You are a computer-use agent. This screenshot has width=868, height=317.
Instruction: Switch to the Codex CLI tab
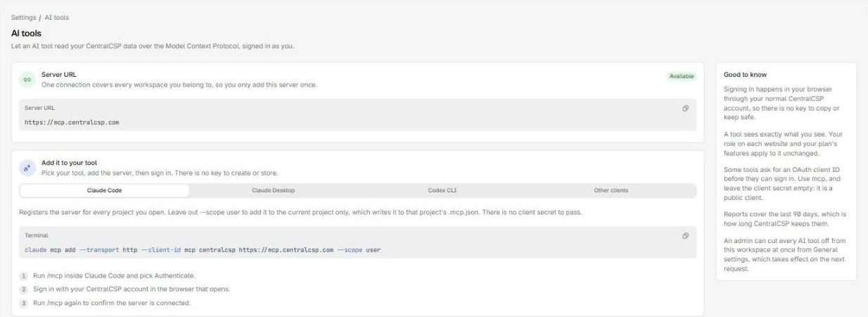[442, 190]
